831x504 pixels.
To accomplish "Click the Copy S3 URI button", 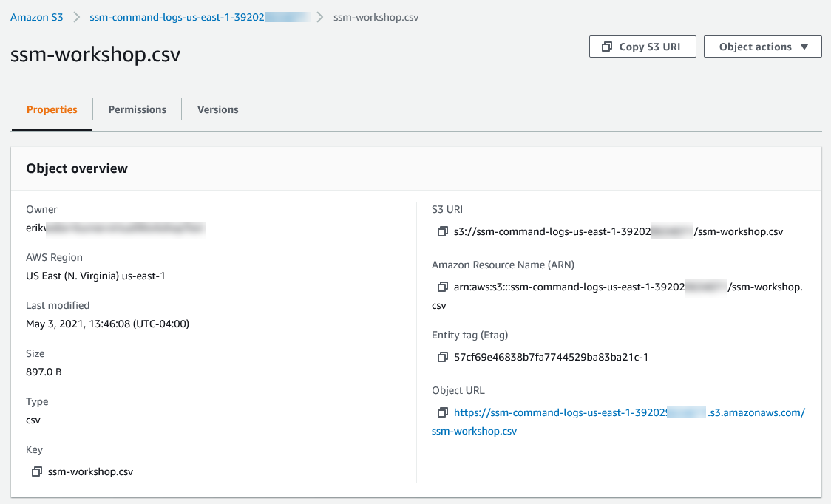I will point(642,47).
